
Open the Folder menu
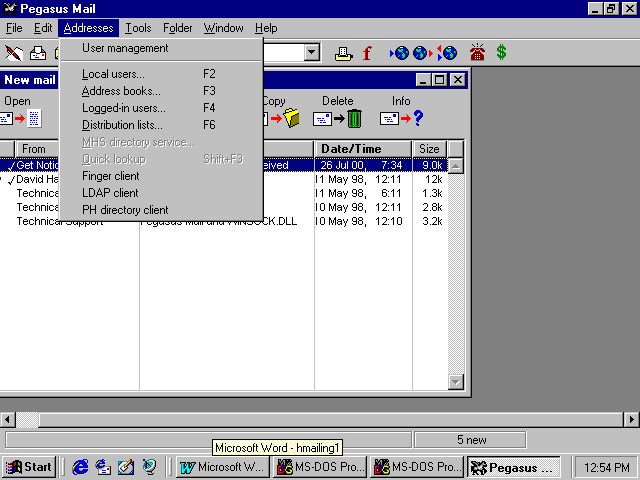[177, 28]
